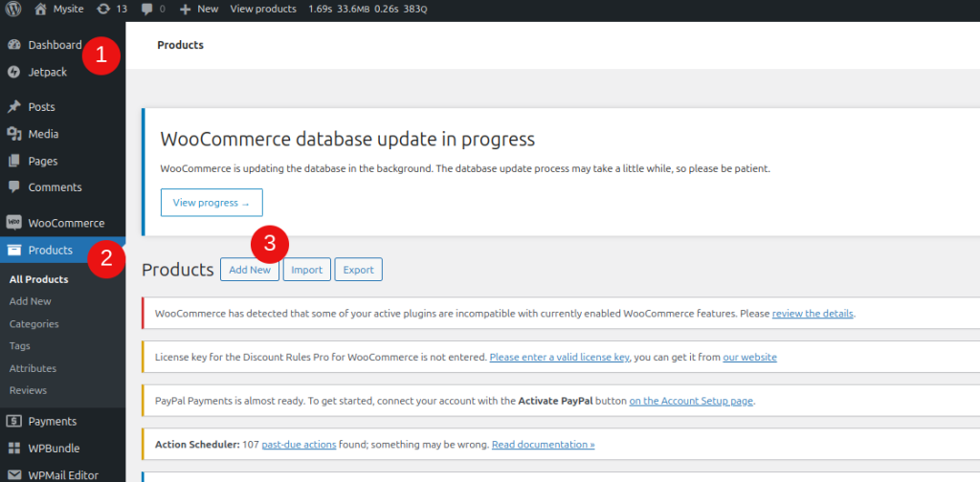
Task: Click Mysite site name in admin bar
Action: (68, 10)
